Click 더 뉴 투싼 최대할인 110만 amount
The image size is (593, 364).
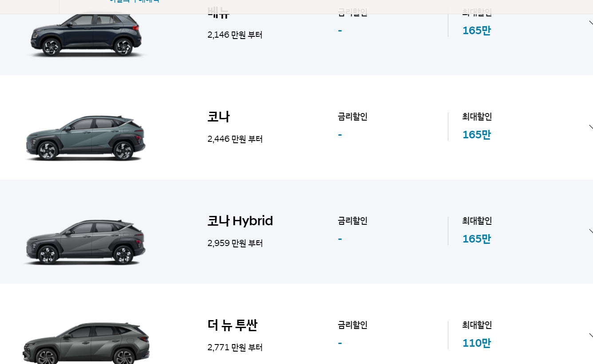(476, 343)
